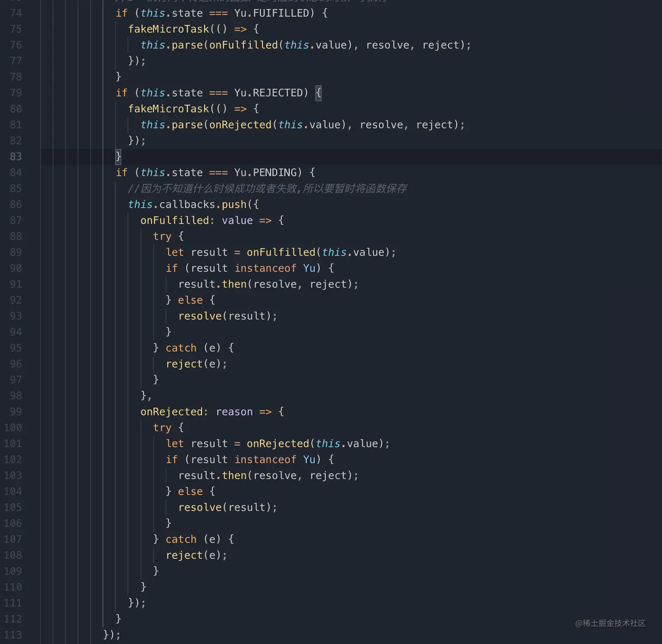Click the fakeMicroTask call on line 75
This screenshot has width=662, height=644.
pyautogui.click(x=169, y=29)
